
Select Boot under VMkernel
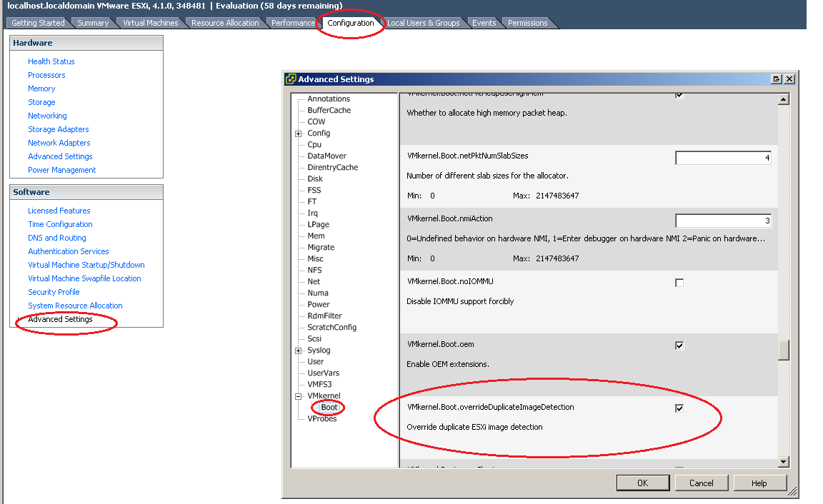coord(329,408)
